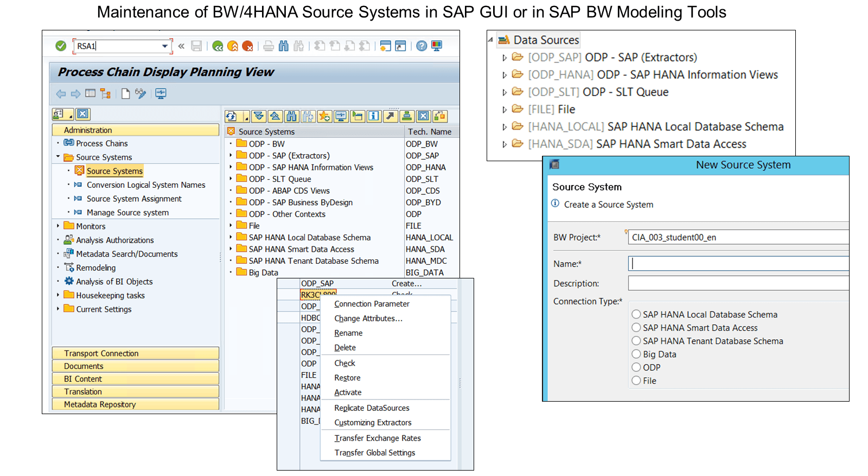Click the Documents section button
Viewport: 868px width, 476px height.
pos(136,366)
